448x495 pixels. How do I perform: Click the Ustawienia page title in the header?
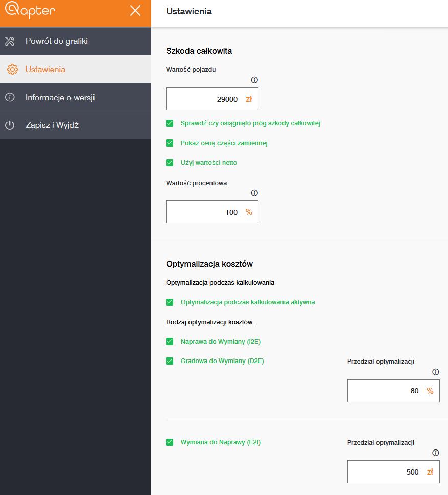pos(189,11)
